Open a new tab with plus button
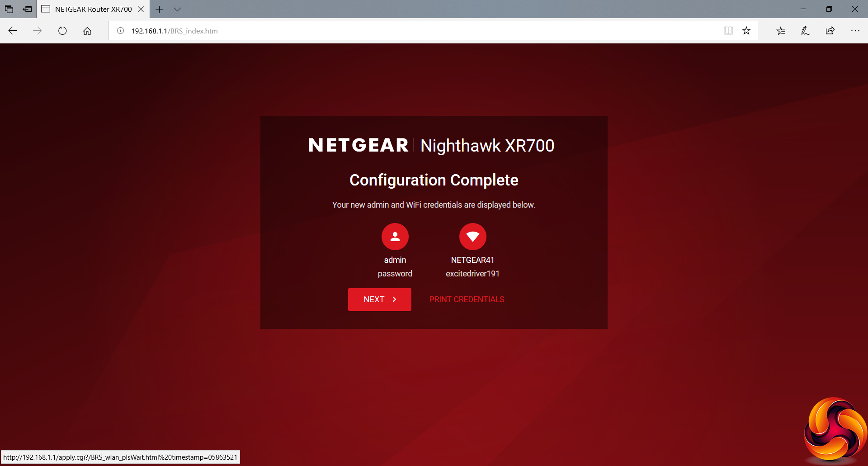 point(159,9)
